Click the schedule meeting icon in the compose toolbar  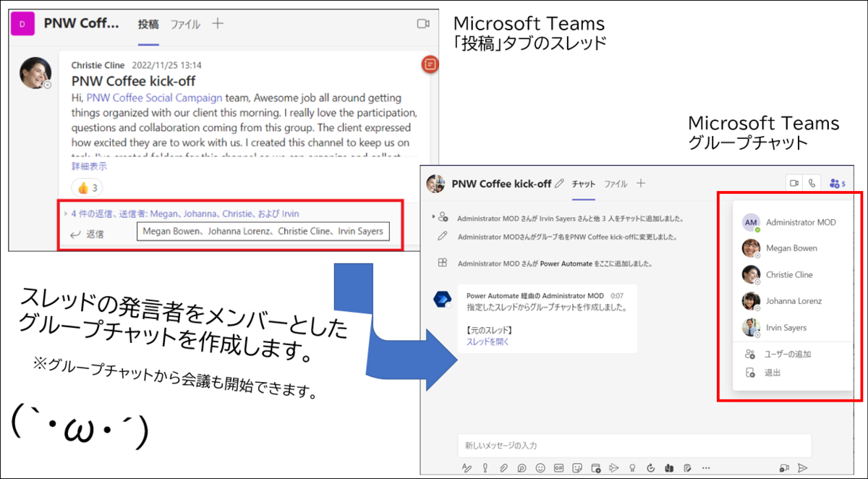[596, 468]
